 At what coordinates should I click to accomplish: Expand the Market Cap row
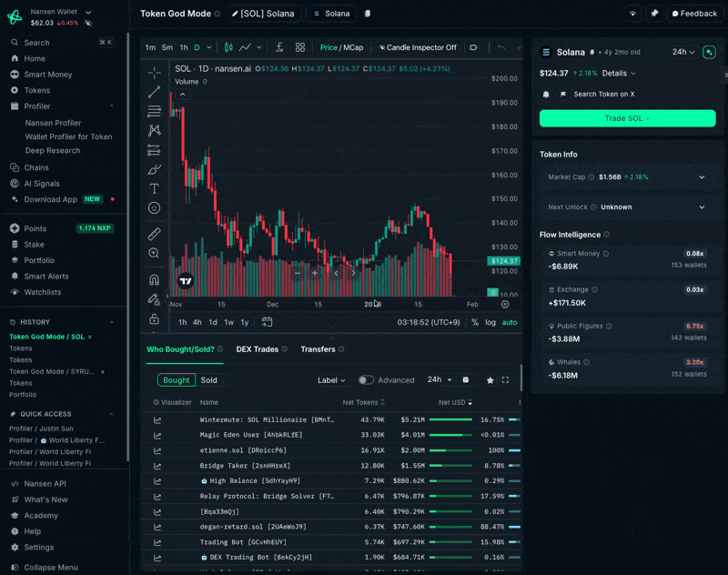702,177
